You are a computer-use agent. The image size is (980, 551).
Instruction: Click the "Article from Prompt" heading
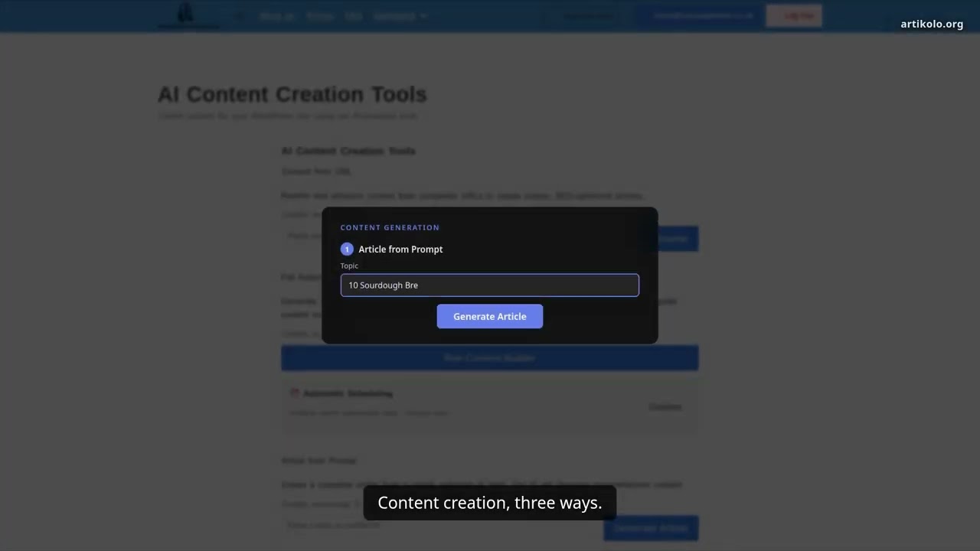400,249
